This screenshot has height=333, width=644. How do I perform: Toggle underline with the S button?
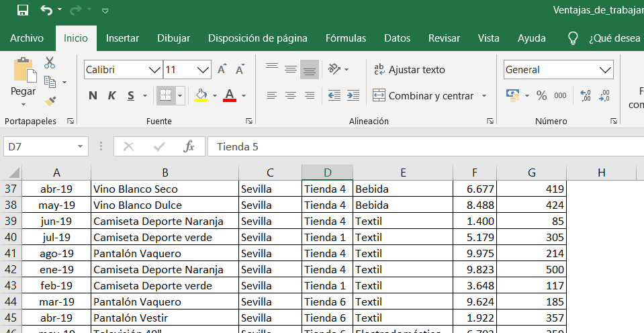[x=131, y=96]
